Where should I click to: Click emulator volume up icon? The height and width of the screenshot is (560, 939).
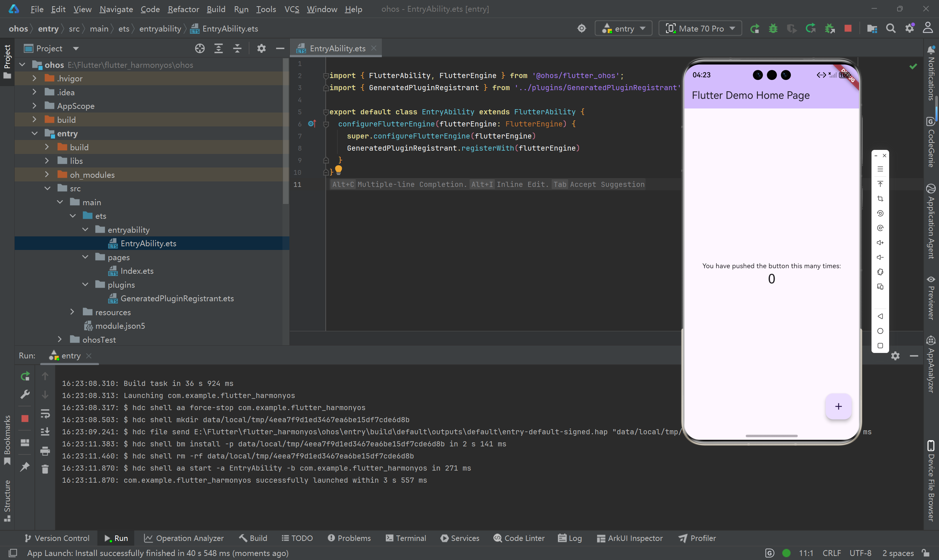tap(880, 243)
